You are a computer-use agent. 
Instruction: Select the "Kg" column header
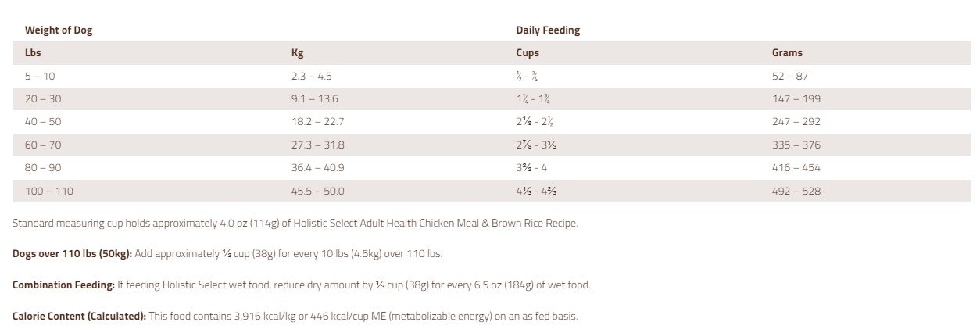[x=297, y=53]
